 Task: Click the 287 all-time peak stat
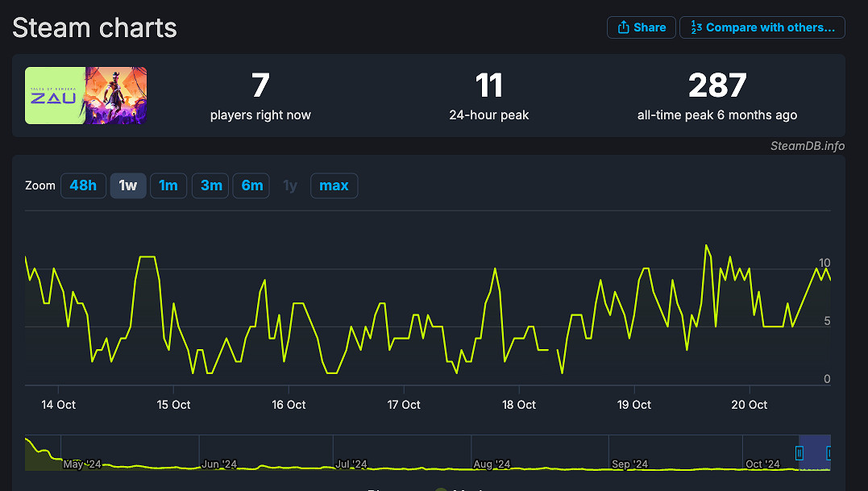tap(716, 85)
